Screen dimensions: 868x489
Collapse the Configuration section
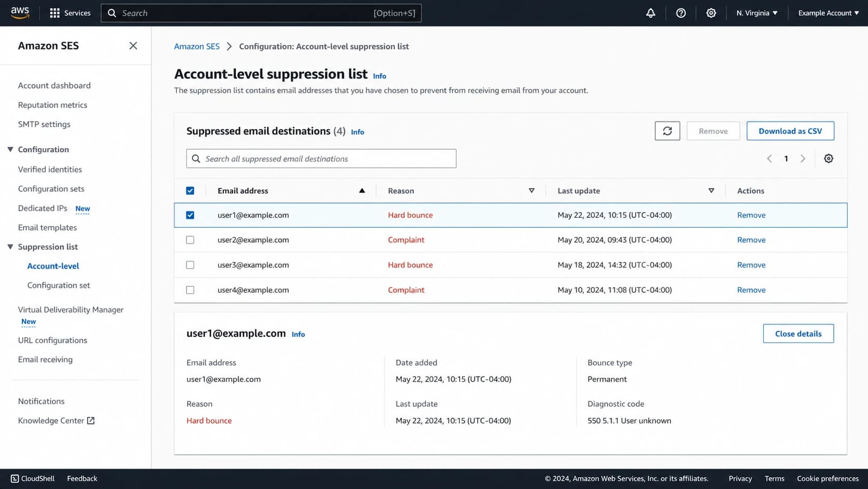click(10, 149)
